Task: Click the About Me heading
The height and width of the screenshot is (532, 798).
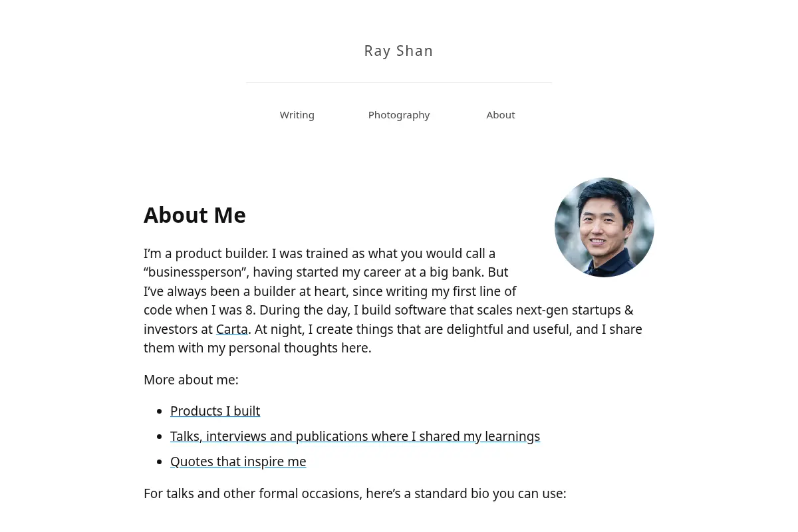Action: pos(195,215)
